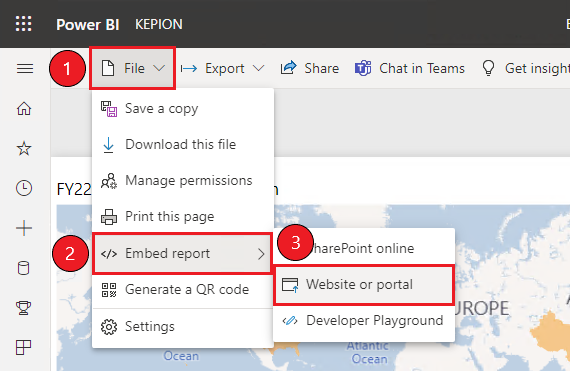Click the Save a copy icon
Screen dimensions: 570x371
pyautogui.click(x=109, y=109)
